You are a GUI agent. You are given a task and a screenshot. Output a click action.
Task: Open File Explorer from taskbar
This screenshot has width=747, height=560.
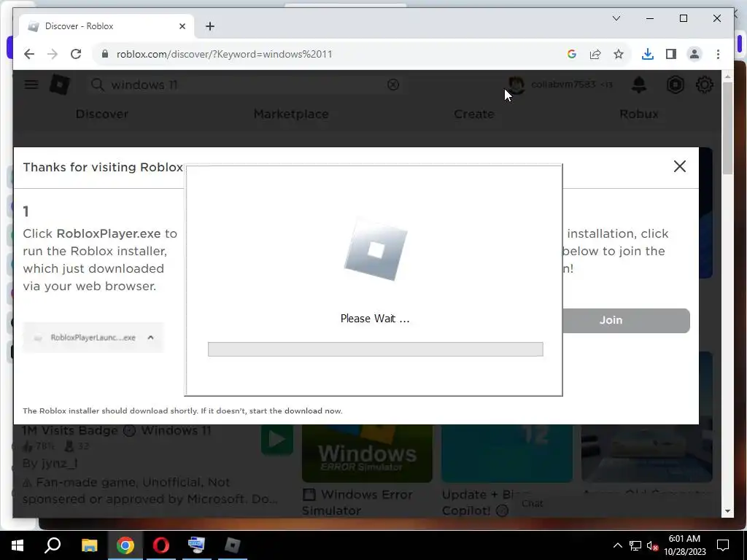[x=89, y=545]
